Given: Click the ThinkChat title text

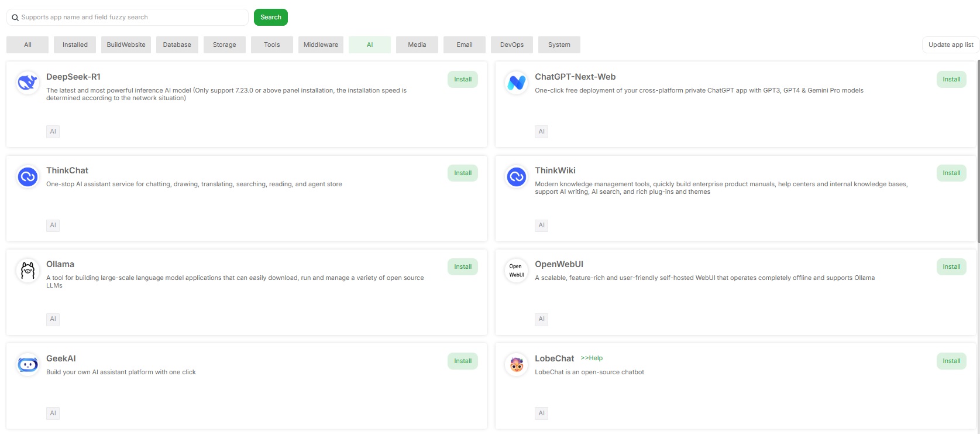Looking at the screenshot, I should (x=67, y=170).
